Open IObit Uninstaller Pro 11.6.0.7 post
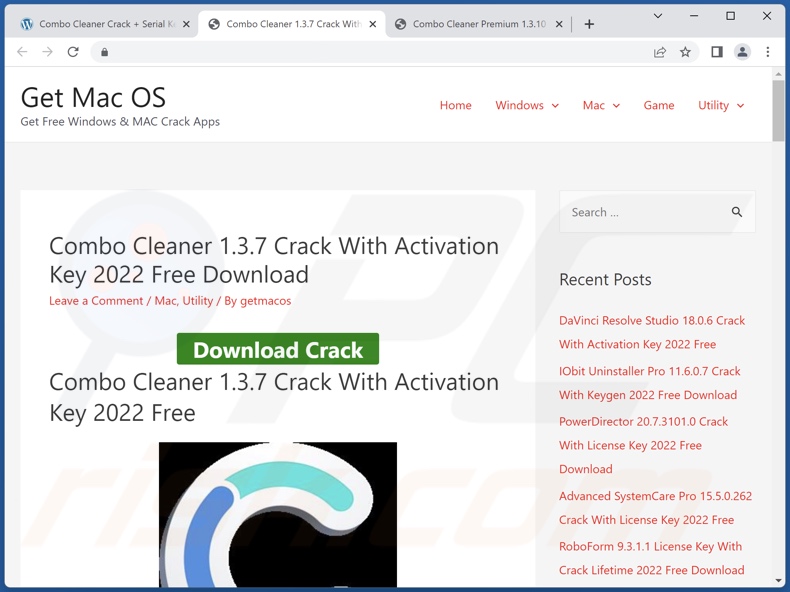The image size is (790, 592). pos(649,383)
